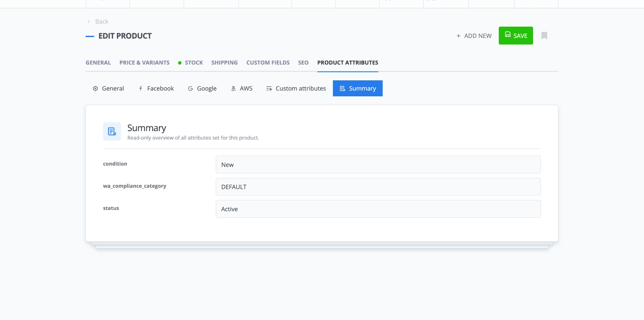Click the status attribute label
Image resolution: width=644 pixels, height=320 pixels.
click(111, 208)
